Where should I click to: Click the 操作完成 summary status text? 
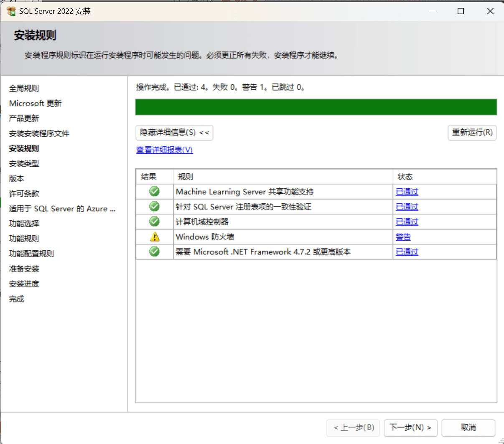[x=221, y=87]
